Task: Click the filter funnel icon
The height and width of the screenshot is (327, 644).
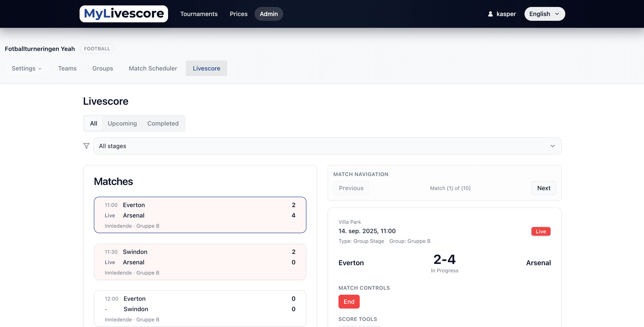Action: coord(86,146)
